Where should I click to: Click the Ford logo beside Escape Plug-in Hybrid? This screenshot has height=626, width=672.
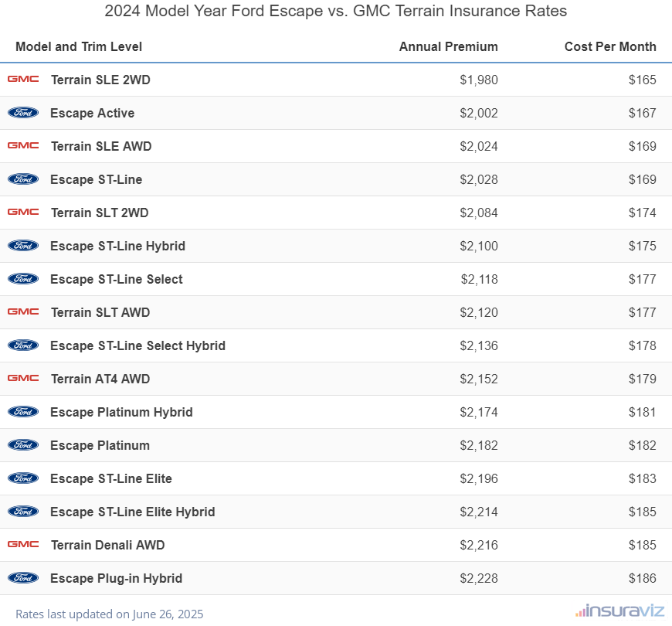click(23, 578)
